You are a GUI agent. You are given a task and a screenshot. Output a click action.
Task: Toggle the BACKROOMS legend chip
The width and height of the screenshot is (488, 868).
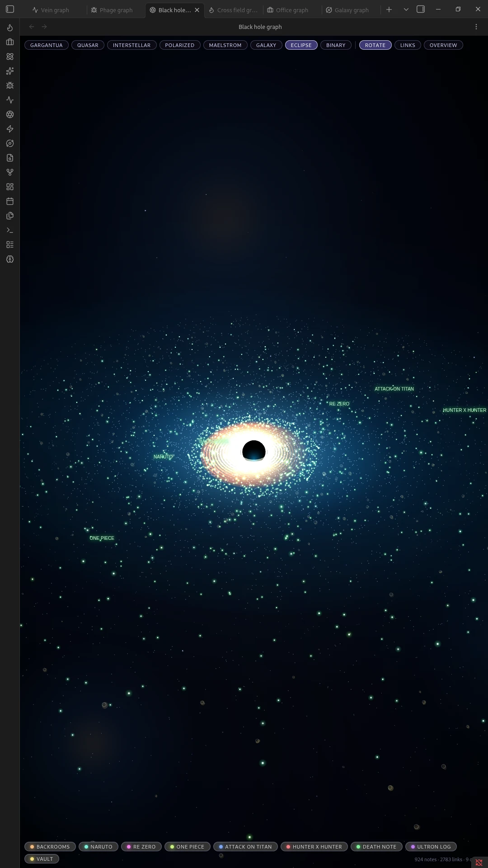[50, 847]
